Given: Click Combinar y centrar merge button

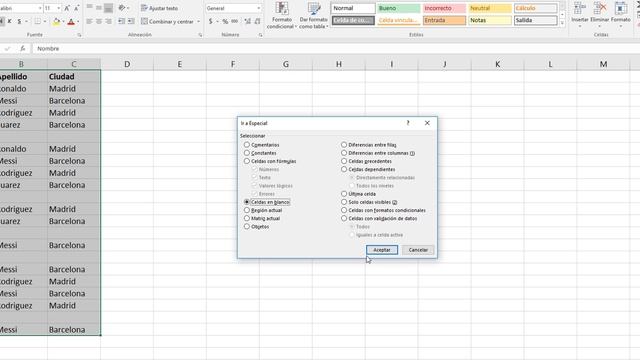Looking at the screenshot, I should pos(167,21).
